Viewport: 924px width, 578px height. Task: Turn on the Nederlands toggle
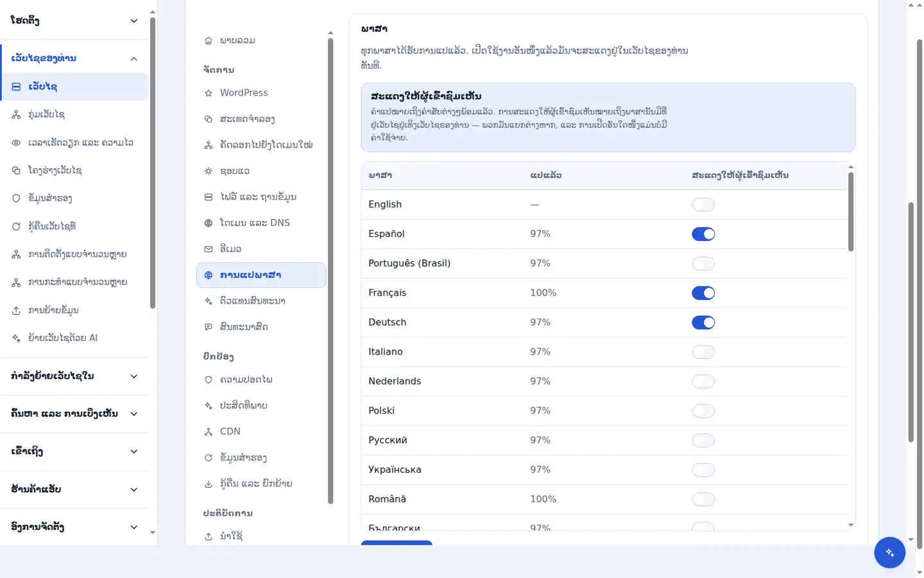point(703,382)
